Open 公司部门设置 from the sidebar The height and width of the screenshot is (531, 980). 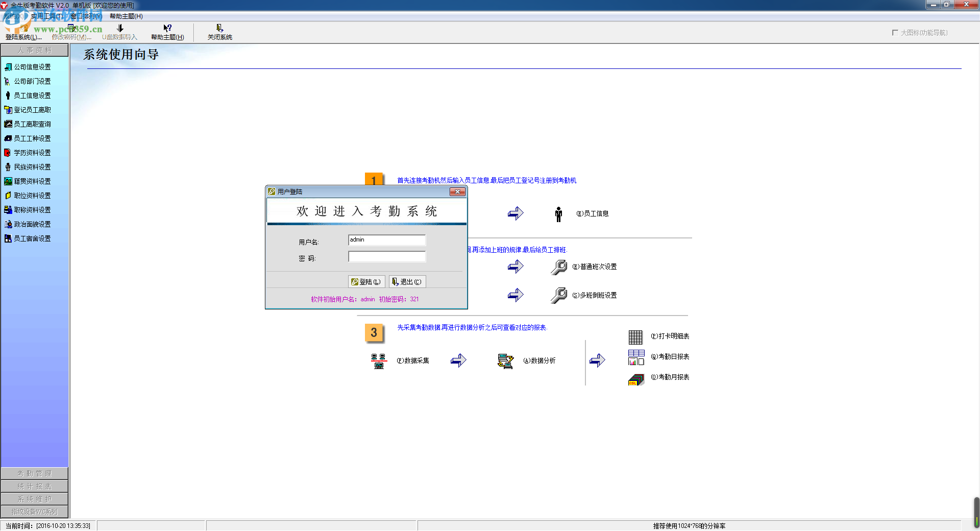coord(28,81)
